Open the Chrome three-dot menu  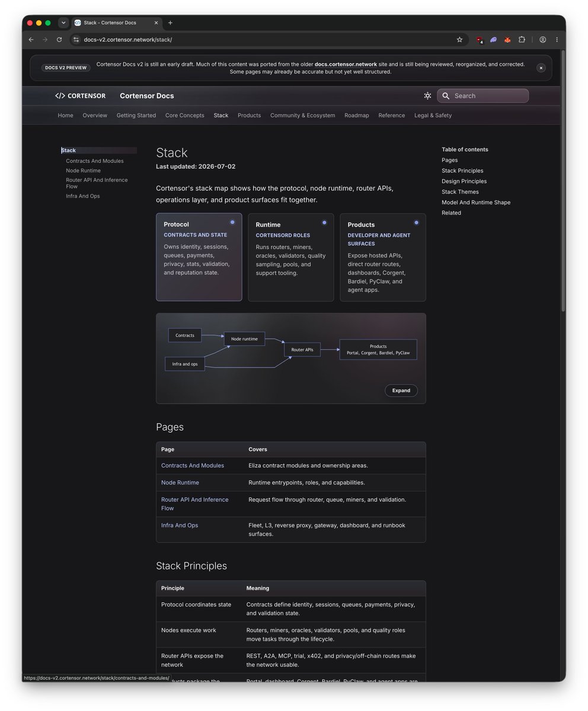click(557, 40)
